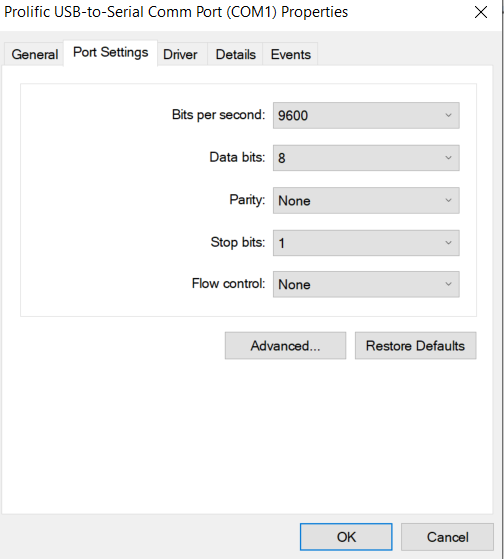Click the chevron arrow of Stop bits
This screenshot has width=504, height=559.
pyautogui.click(x=448, y=243)
